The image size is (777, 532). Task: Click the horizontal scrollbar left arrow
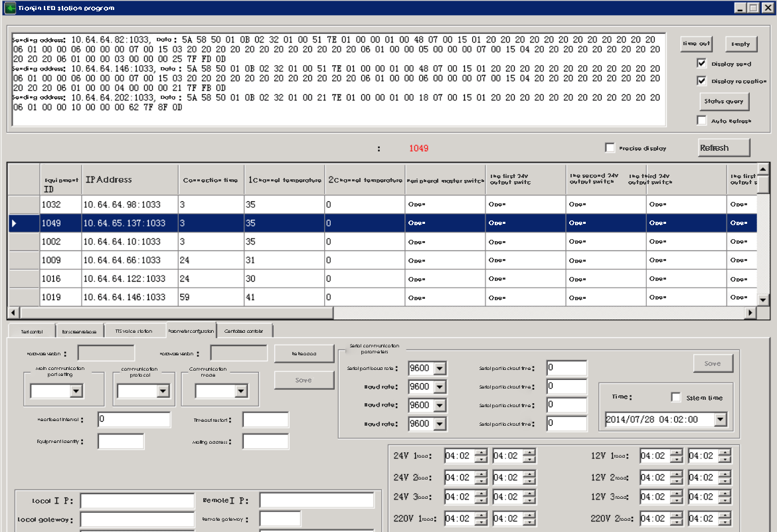[x=13, y=312]
